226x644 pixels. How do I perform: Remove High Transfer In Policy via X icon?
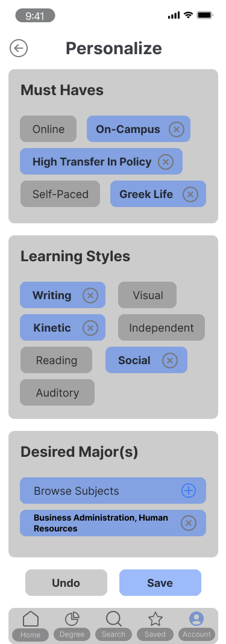coord(166,162)
